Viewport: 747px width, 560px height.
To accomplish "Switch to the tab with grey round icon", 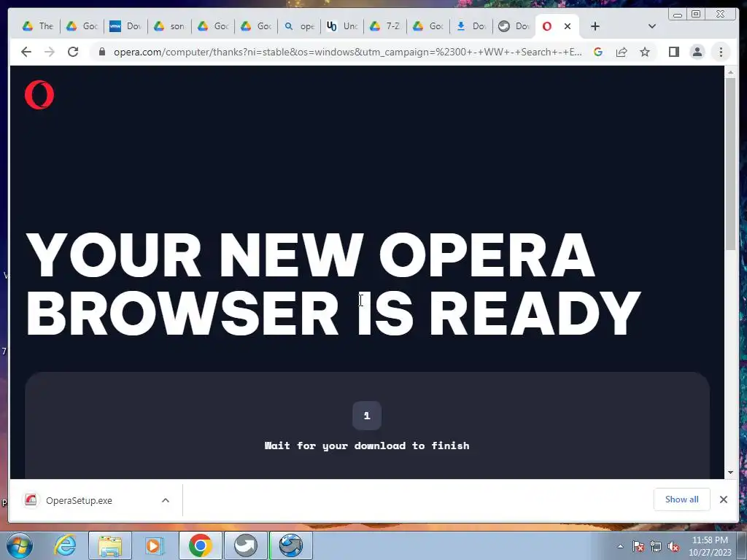I will click(x=514, y=27).
